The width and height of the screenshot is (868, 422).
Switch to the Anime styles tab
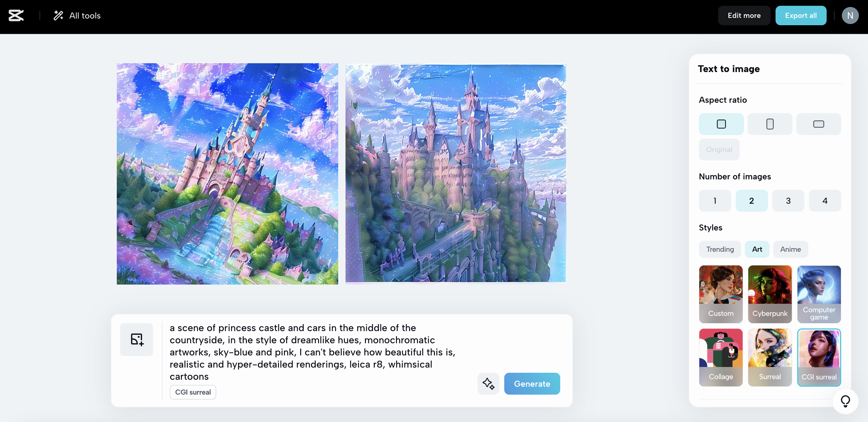790,249
